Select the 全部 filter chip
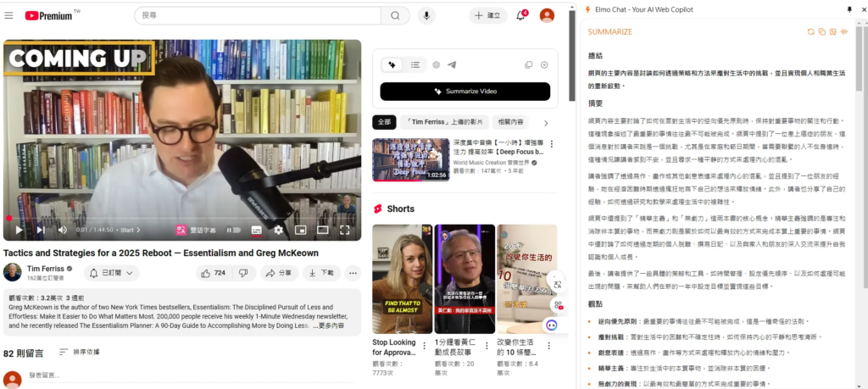The width and height of the screenshot is (868, 389). tap(384, 122)
